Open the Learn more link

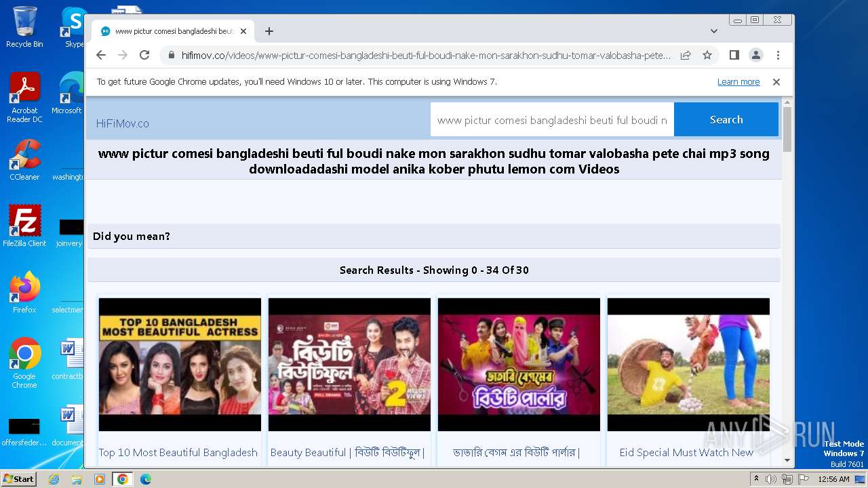point(738,82)
